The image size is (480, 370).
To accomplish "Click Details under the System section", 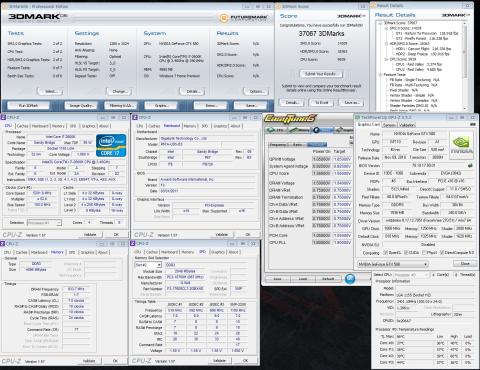I will (192, 91).
